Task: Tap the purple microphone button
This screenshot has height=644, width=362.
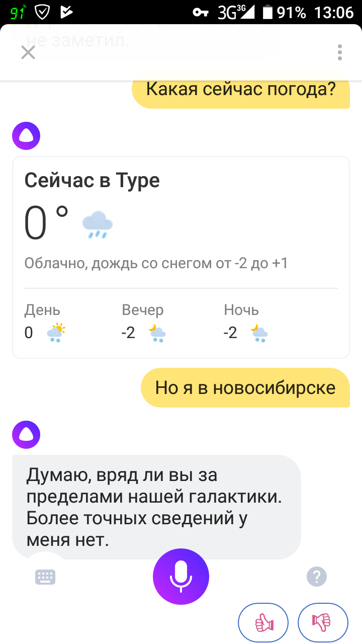Action: [x=181, y=576]
